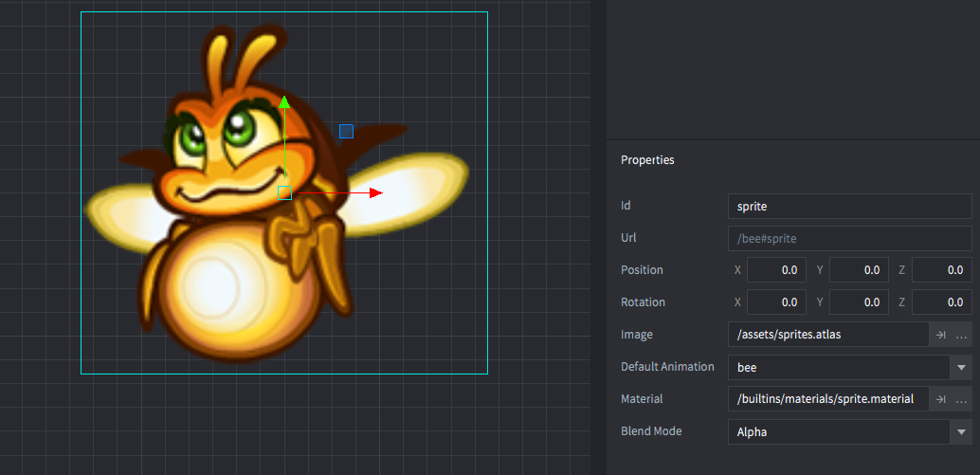Click the Material path field sprite.material
Screen dimensions: 980x475
(828, 399)
